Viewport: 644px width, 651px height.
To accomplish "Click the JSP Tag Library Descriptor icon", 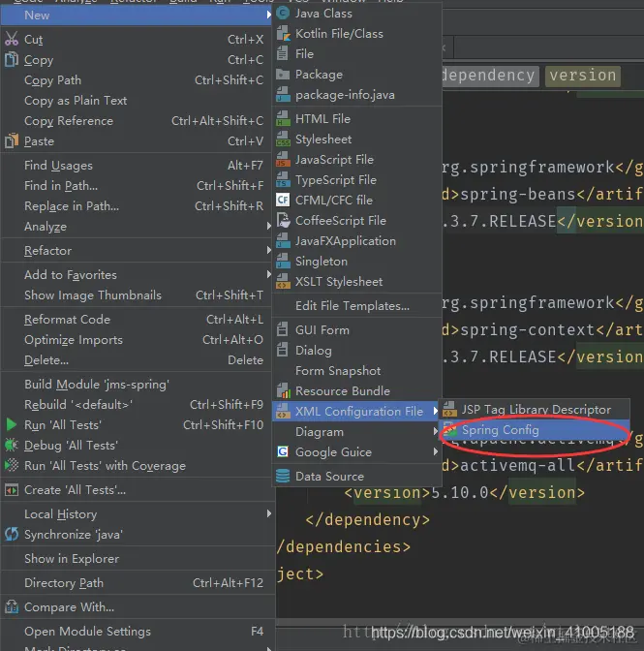I will 449,410.
